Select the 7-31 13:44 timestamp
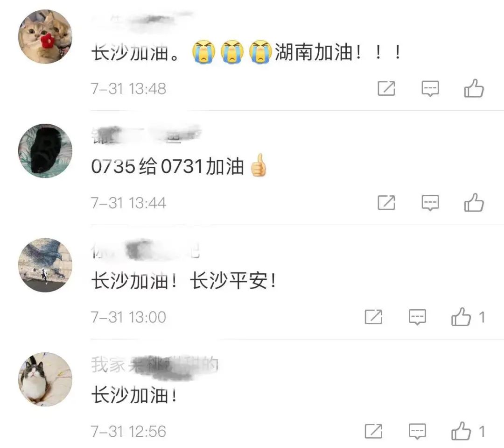 tap(128, 203)
